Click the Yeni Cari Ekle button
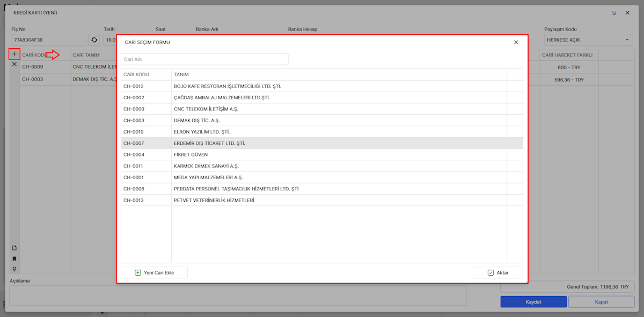 pos(155,272)
